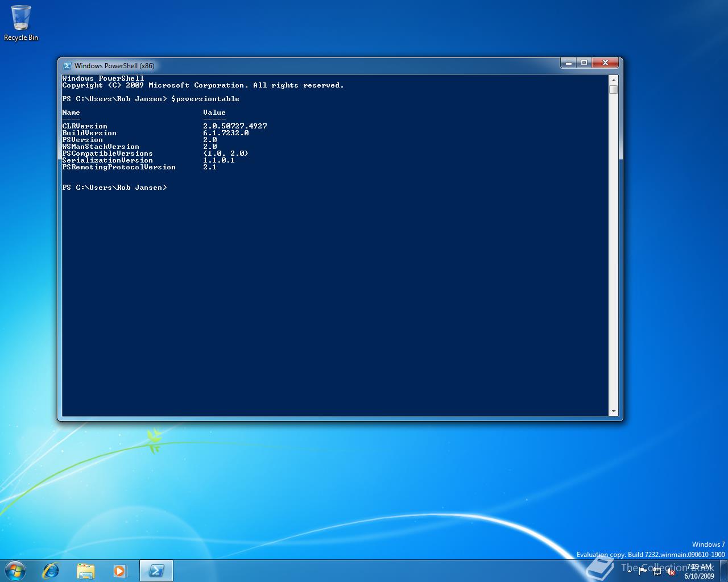Close the Windows PowerShell window
Viewport: 728px width, 582px height.
coord(605,63)
